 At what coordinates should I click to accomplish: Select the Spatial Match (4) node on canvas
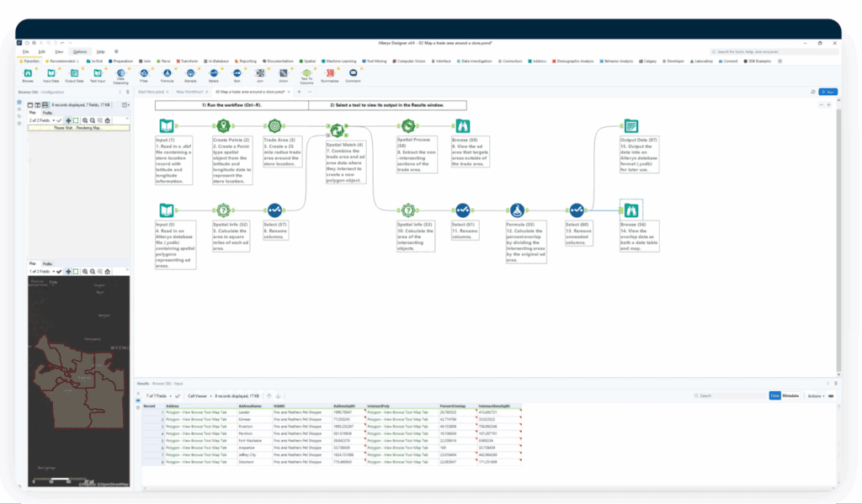(337, 130)
